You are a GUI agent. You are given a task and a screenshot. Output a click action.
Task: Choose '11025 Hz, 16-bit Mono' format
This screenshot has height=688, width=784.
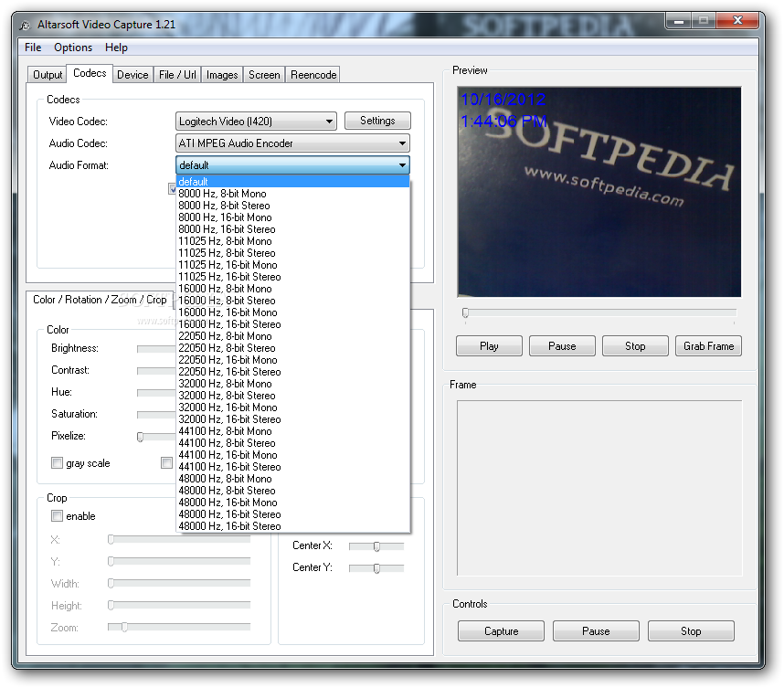292,265
